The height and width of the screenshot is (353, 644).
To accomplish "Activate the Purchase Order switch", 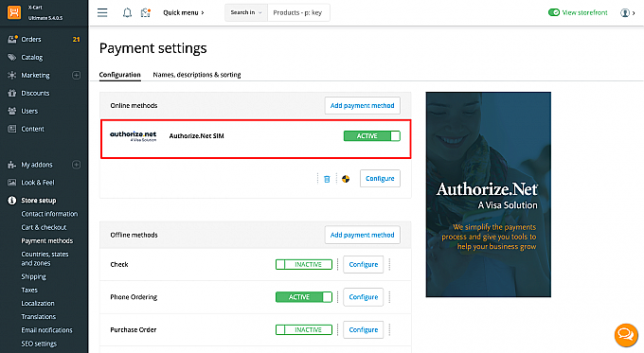I will pyautogui.click(x=304, y=329).
